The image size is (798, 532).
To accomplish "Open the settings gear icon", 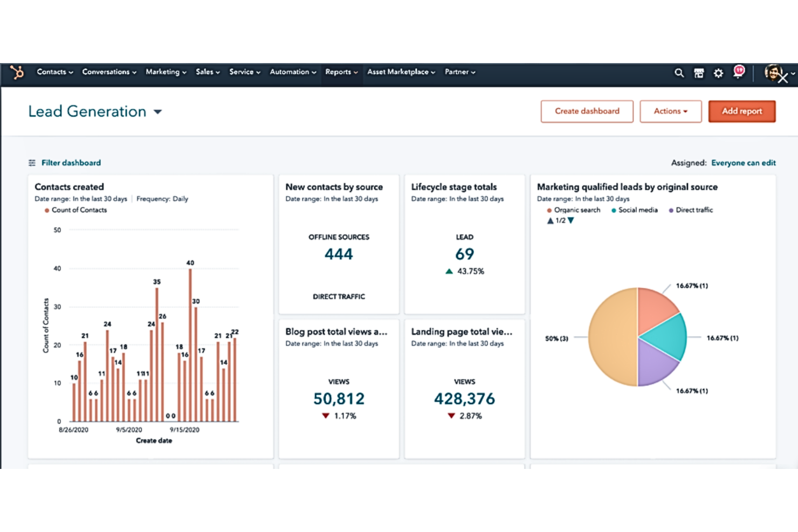I will click(x=718, y=72).
